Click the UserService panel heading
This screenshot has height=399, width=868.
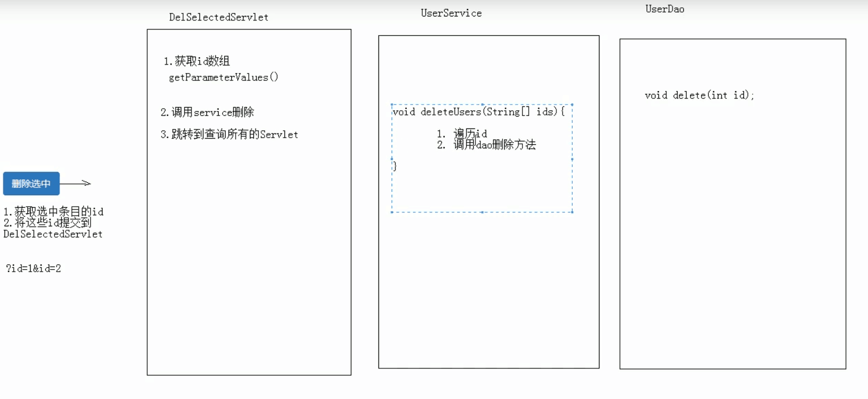450,12
